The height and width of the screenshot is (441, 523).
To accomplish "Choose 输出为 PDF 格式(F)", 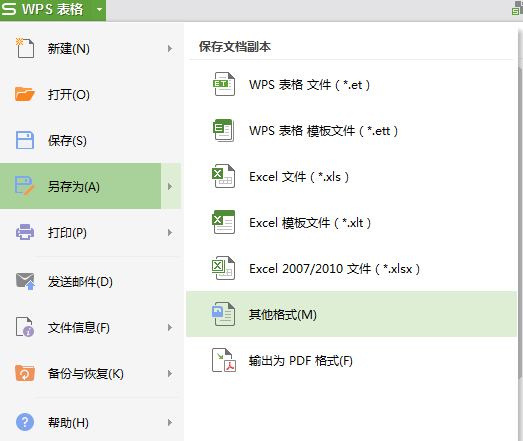I will 351,361.
